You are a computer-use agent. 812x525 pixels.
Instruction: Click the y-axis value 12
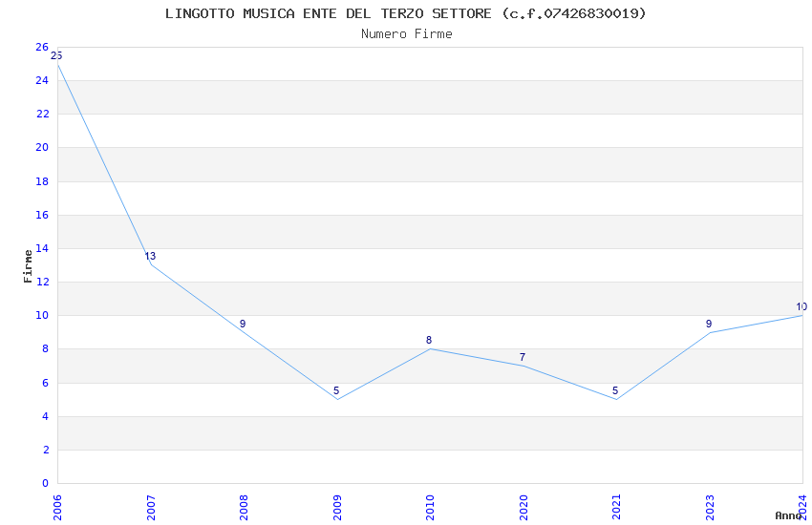(x=42, y=282)
